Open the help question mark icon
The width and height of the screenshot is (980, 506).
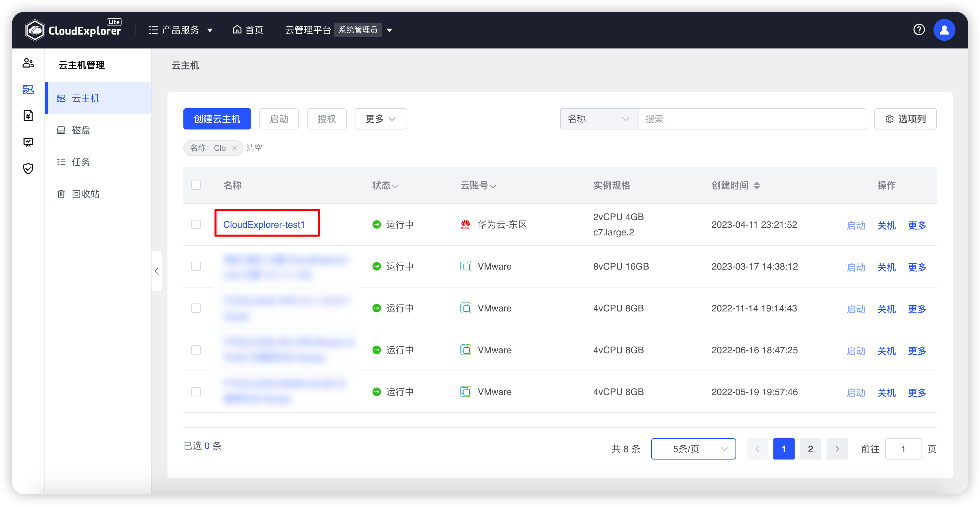919,30
